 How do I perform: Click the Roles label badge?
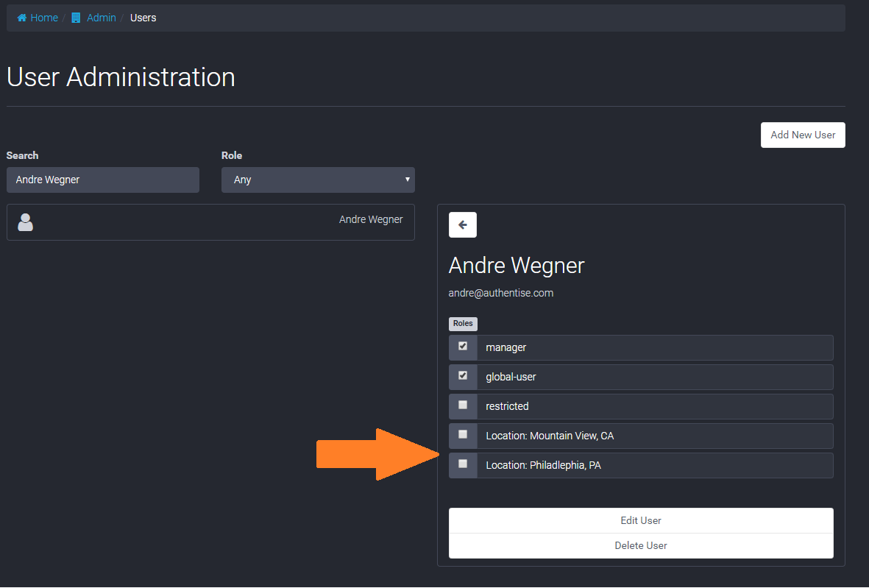pyautogui.click(x=463, y=324)
